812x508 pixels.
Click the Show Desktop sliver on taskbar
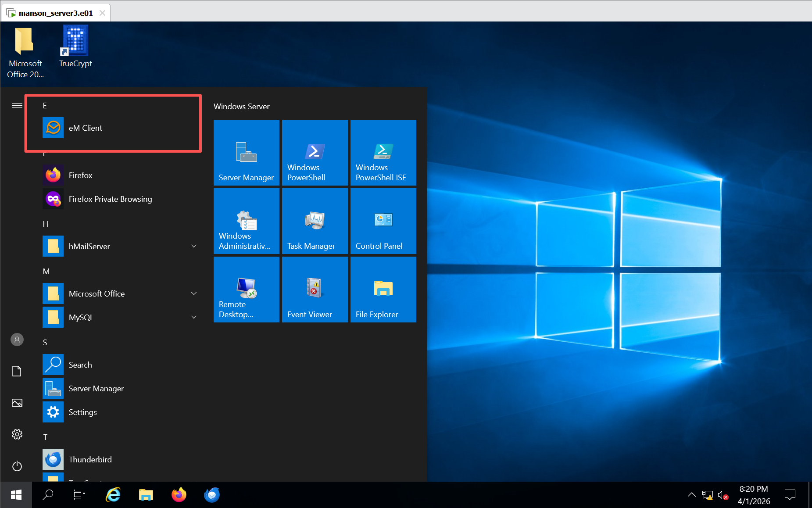(810, 495)
